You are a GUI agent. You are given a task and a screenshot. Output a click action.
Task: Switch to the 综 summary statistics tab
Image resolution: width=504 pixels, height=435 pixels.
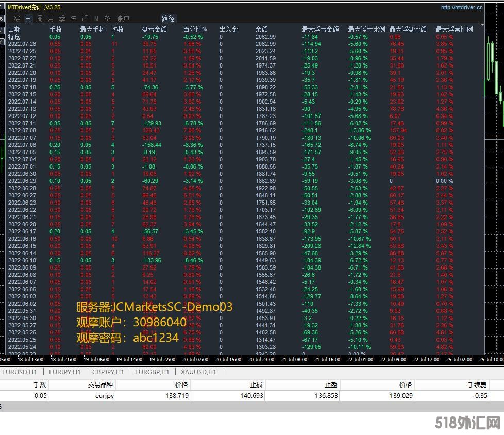click(16, 19)
